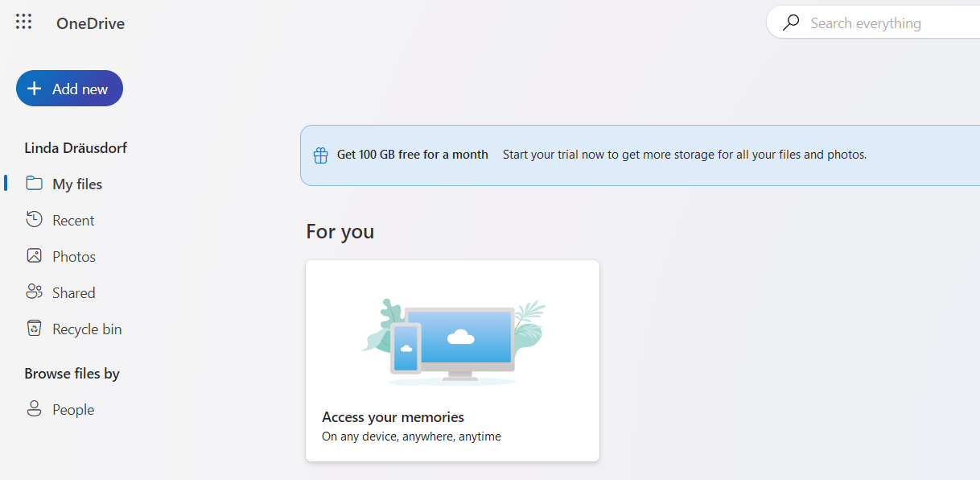Click the Recent clock icon
Viewport: 980px width, 480px height.
34,219
